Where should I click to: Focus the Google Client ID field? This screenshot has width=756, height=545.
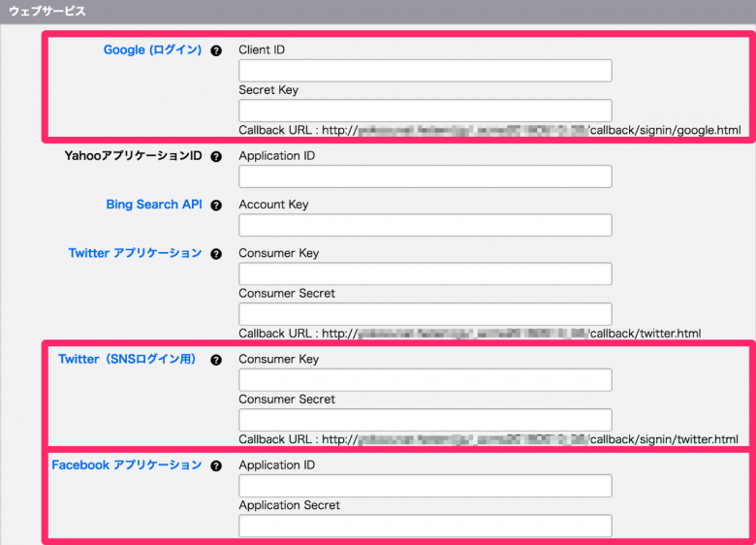coord(425,71)
